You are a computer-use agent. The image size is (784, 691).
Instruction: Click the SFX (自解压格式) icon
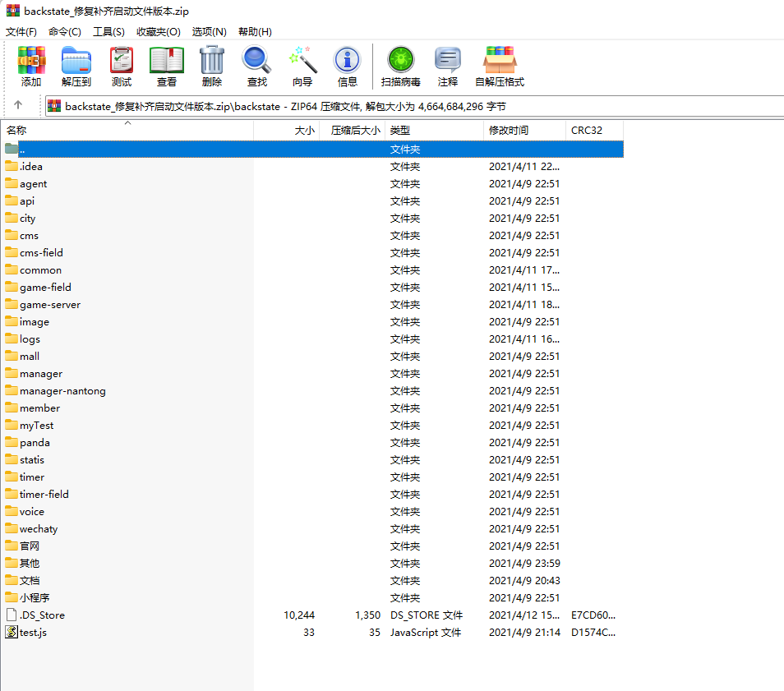coord(500,67)
